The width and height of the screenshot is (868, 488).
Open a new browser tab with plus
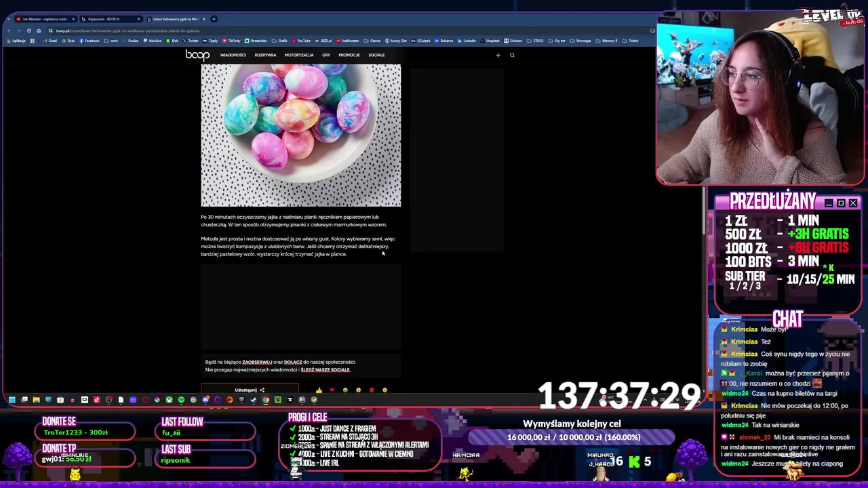(214, 19)
